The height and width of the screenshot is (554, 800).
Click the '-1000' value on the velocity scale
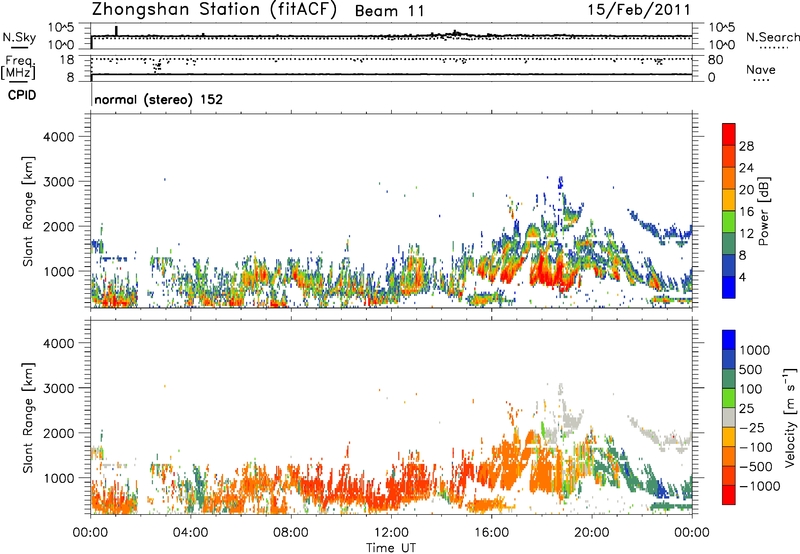[759, 486]
